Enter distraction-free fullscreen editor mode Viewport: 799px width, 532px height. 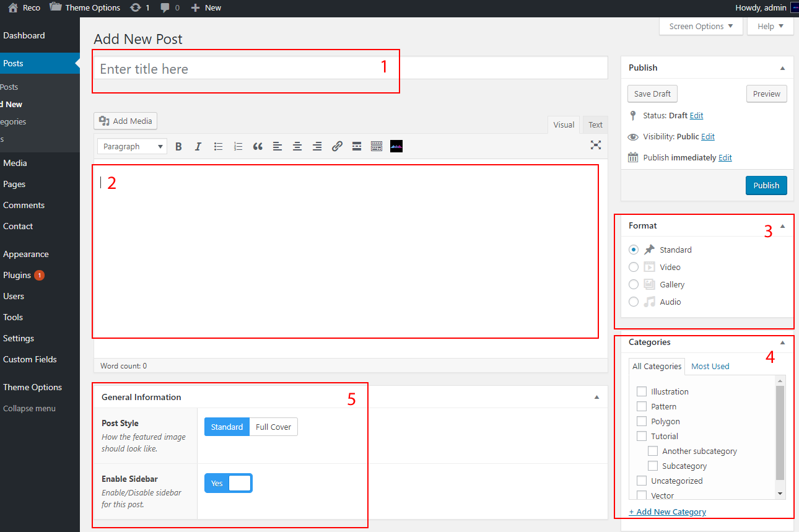pos(595,146)
